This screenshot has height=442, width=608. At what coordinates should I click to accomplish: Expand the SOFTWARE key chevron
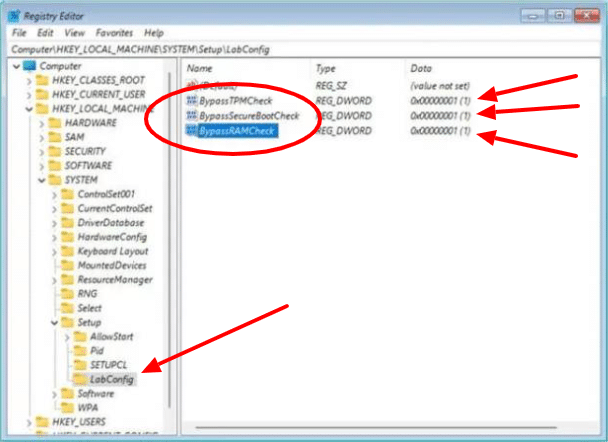pos(42,166)
